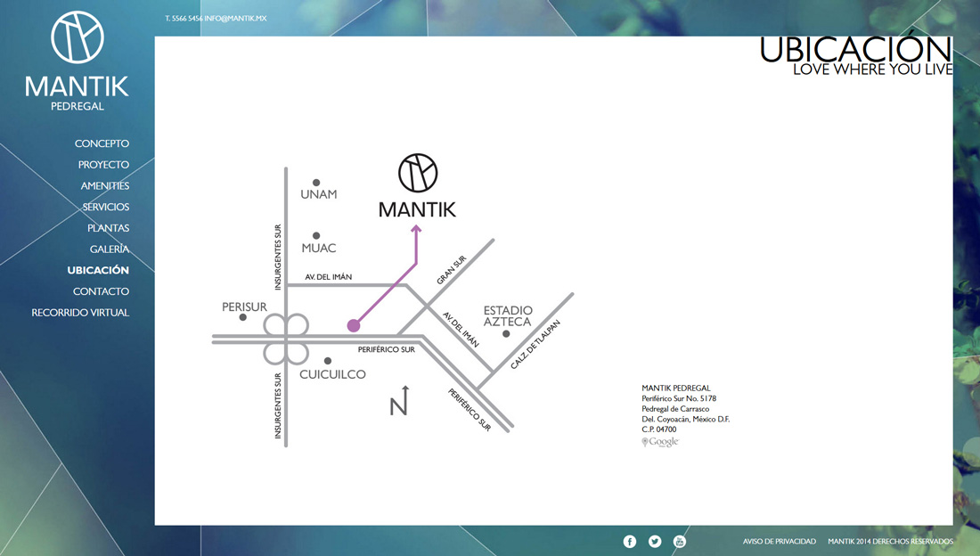
Task: Click the purple location dot on map
Action: coord(354,325)
